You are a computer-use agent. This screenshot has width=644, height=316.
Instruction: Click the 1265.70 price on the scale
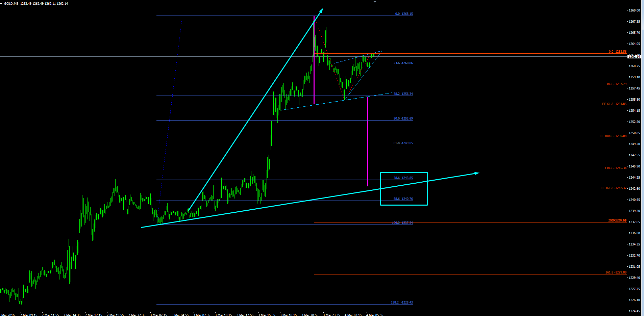coord(634,33)
